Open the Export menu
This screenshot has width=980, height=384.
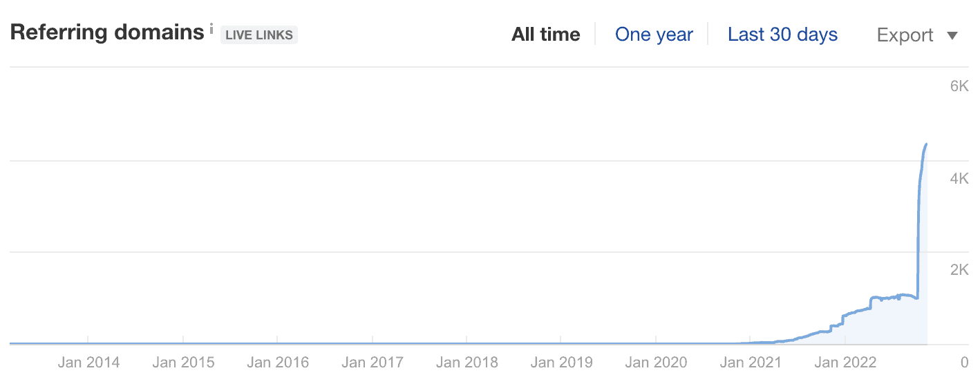pos(905,35)
